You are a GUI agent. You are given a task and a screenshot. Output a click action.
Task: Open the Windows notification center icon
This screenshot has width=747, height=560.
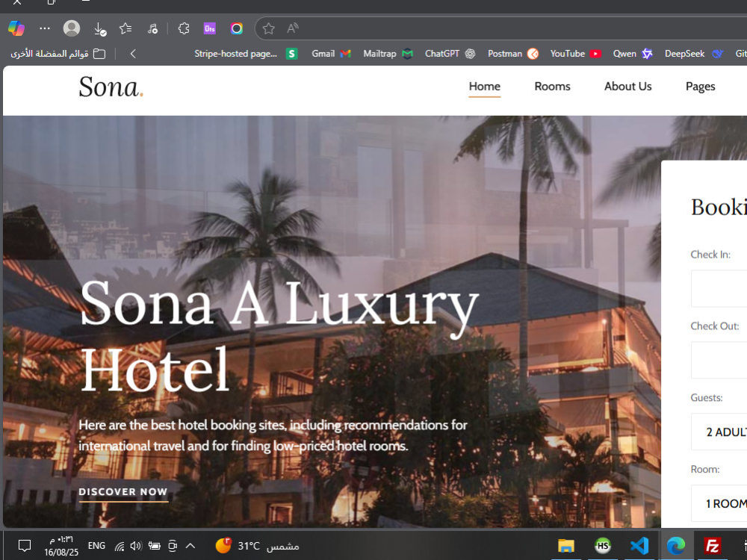(x=25, y=546)
